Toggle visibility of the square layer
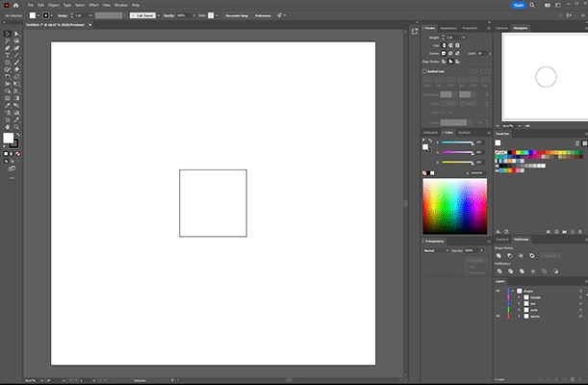The width and height of the screenshot is (588, 385). tap(498, 315)
